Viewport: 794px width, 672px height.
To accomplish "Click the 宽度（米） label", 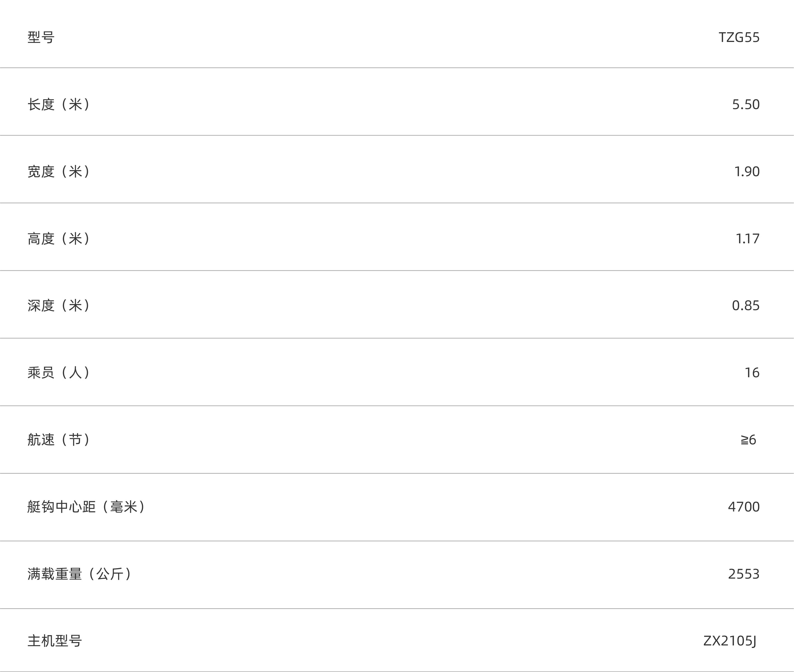I will (x=59, y=171).
